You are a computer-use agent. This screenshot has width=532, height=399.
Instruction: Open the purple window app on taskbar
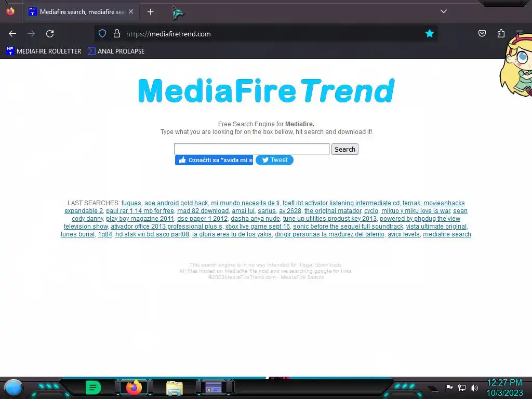(x=214, y=388)
